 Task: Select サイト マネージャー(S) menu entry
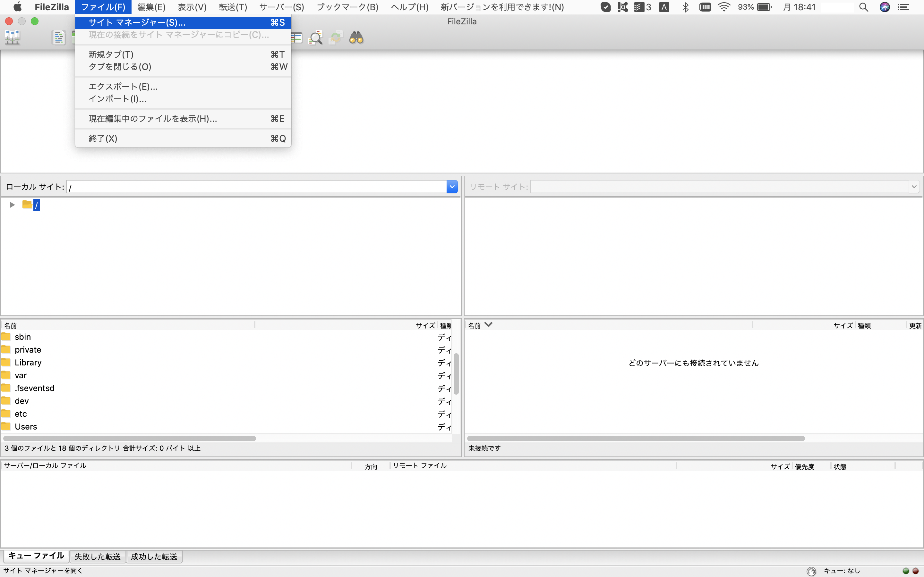137,22
